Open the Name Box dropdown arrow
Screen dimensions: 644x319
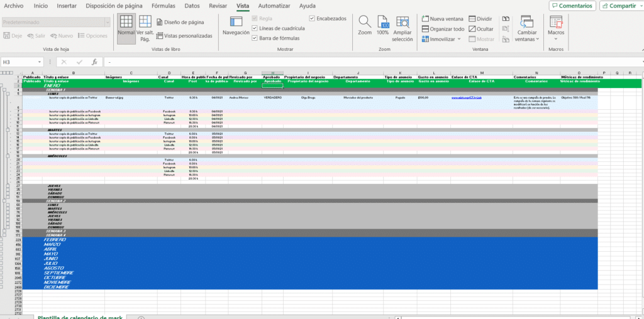[40, 62]
